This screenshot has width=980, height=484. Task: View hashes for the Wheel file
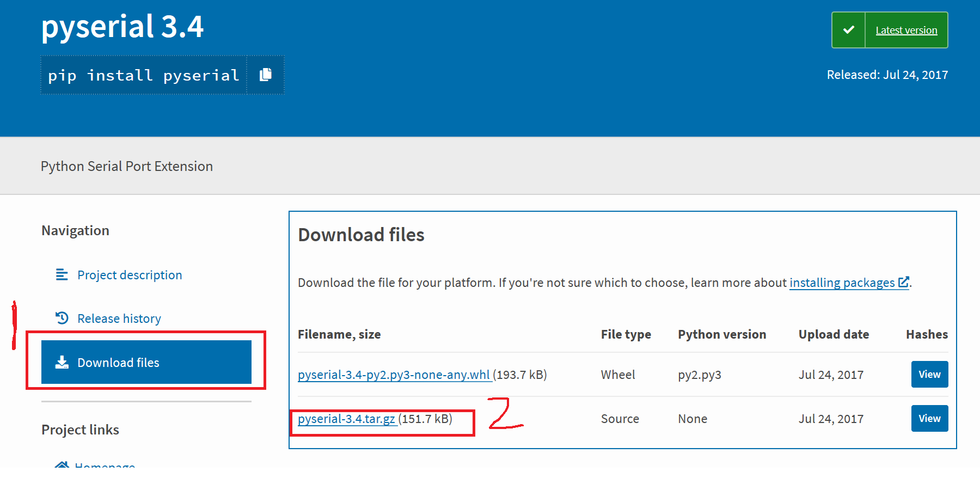(x=929, y=375)
